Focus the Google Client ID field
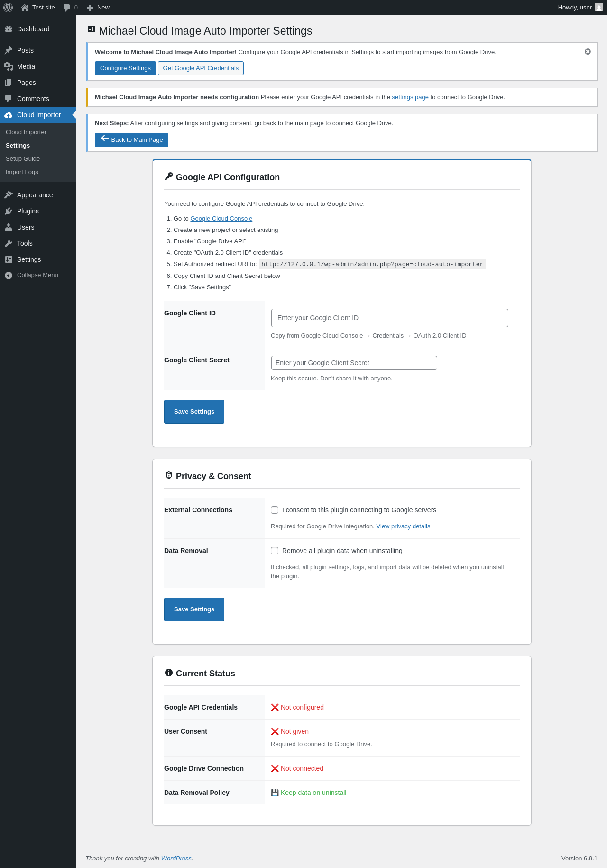Screen dimensions: 607x868 tap(389, 318)
